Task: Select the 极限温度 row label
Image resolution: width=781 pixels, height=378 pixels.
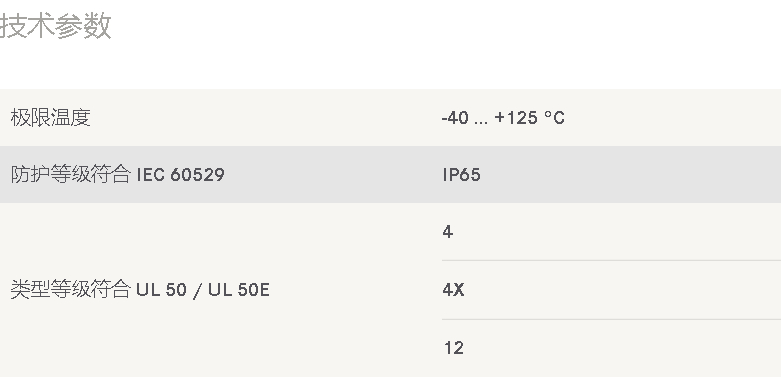Action: point(50,118)
